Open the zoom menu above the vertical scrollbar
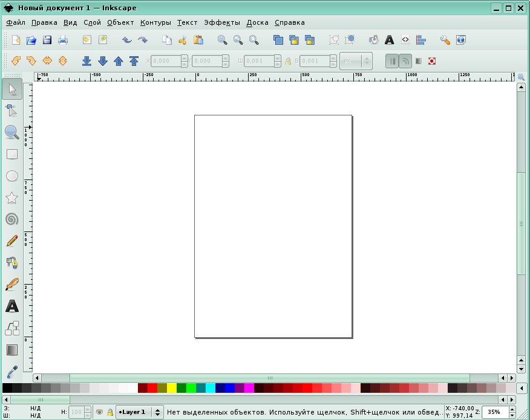The width and height of the screenshot is (530, 420). point(521,77)
